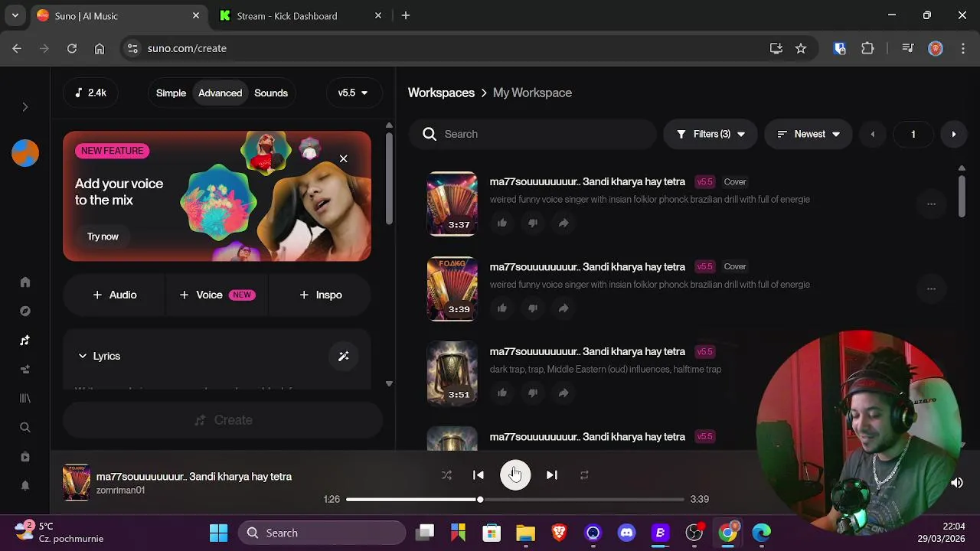Click the play/pause button in player
Image resolution: width=980 pixels, height=551 pixels.
tap(515, 475)
